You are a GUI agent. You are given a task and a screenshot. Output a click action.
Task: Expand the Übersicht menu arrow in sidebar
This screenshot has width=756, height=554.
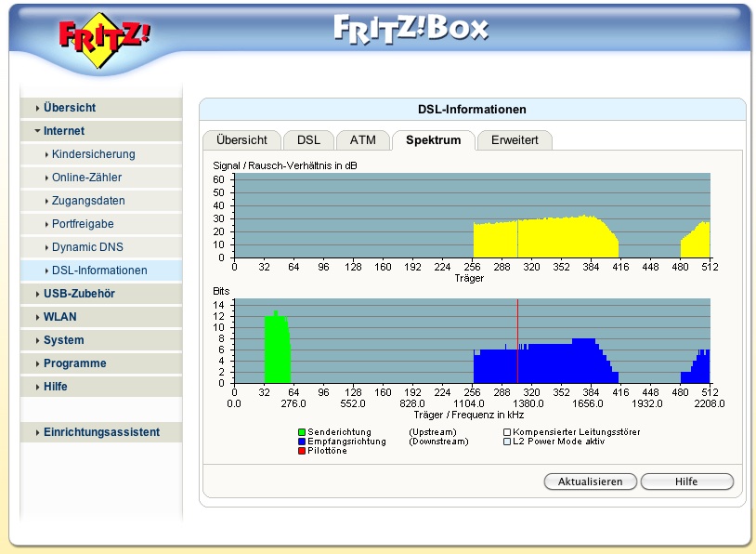point(37,108)
